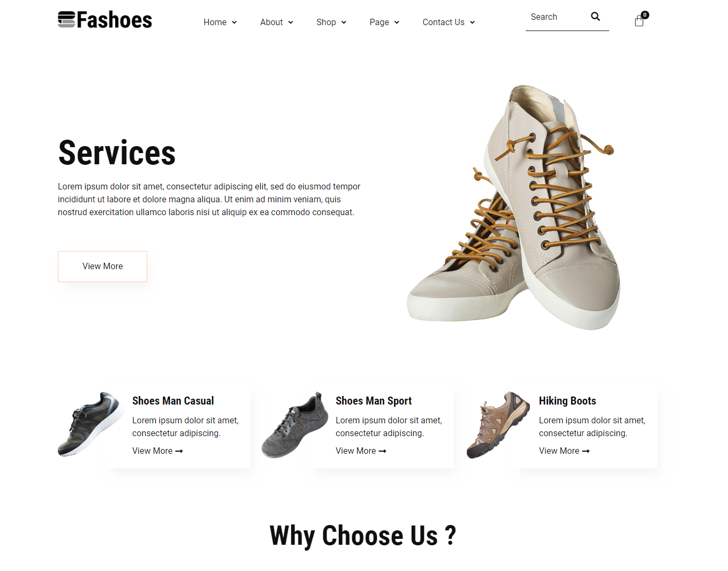Click the arrow next to Hiking Boots View More
This screenshot has height=571, width=728.
(x=586, y=451)
